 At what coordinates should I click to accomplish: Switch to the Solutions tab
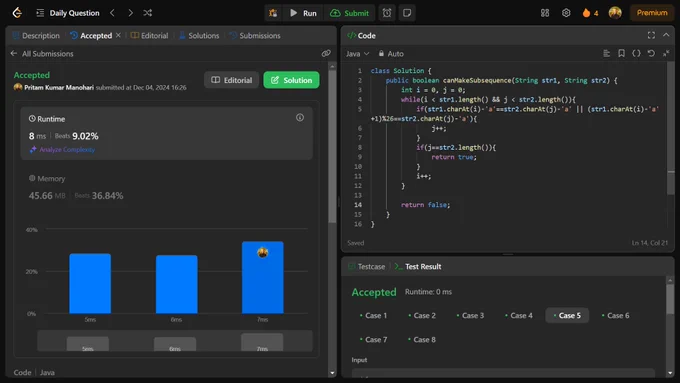point(199,36)
